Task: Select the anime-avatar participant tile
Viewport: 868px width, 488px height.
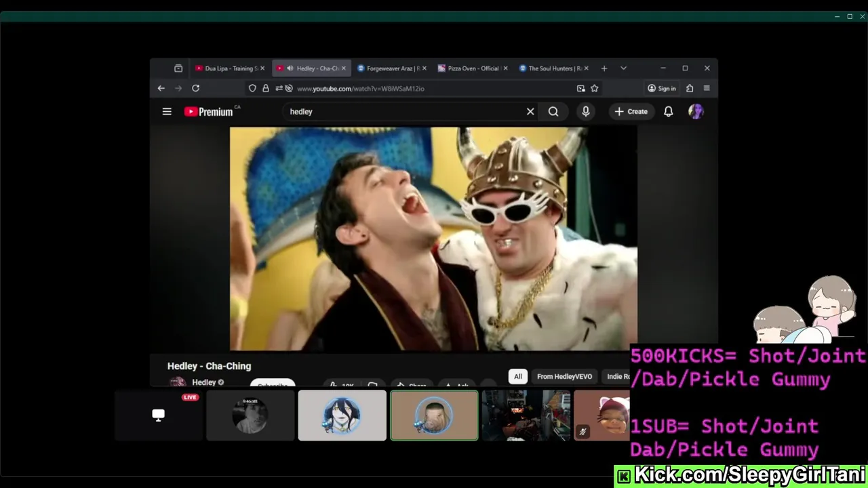Action: tap(342, 415)
